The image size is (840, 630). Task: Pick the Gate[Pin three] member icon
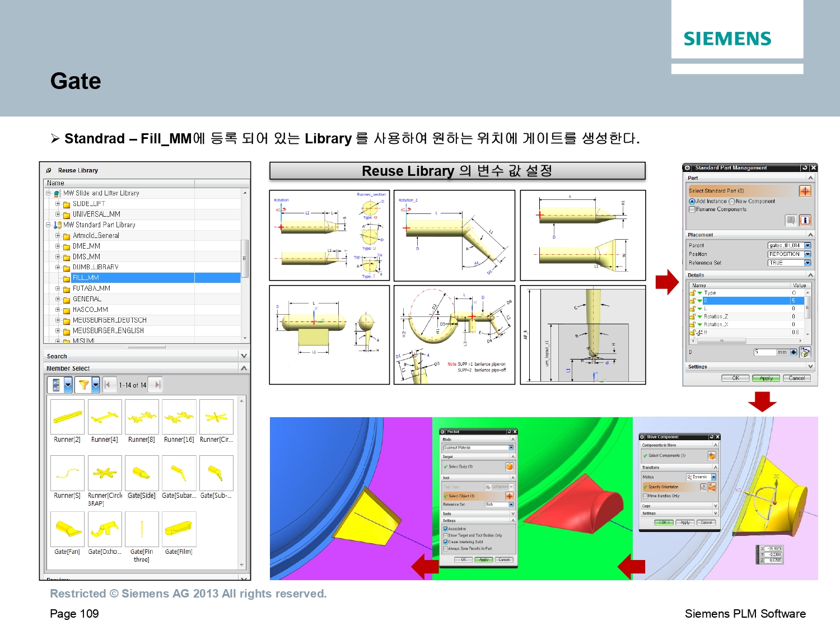click(142, 529)
